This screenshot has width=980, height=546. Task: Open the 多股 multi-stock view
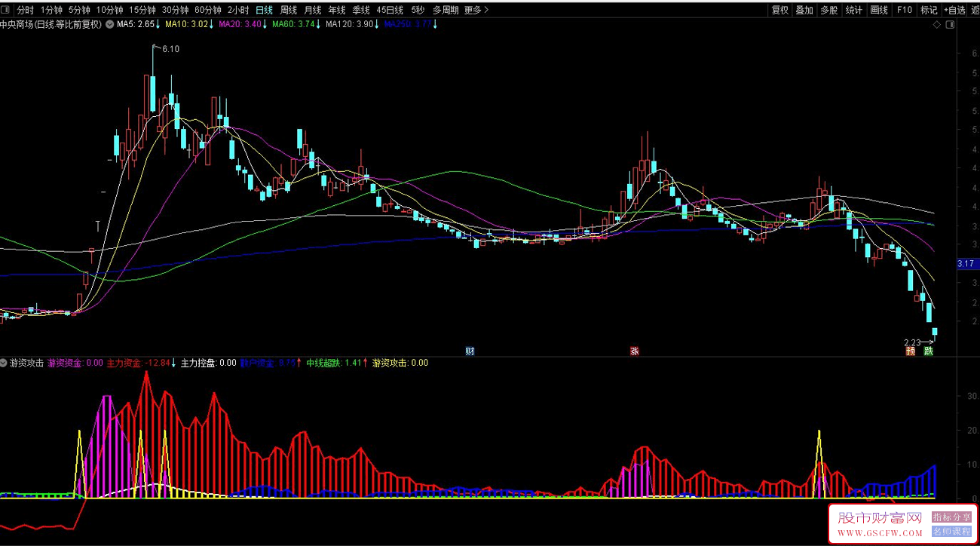pyautogui.click(x=829, y=10)
